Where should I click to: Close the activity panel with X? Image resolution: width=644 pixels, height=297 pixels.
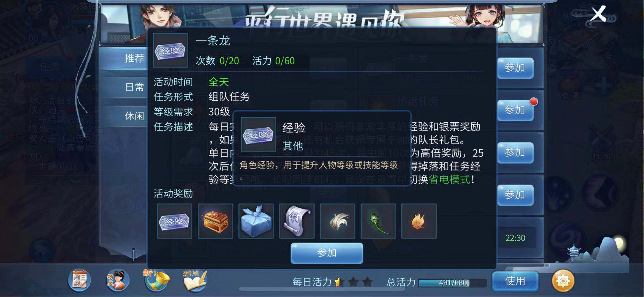point(598,14)
